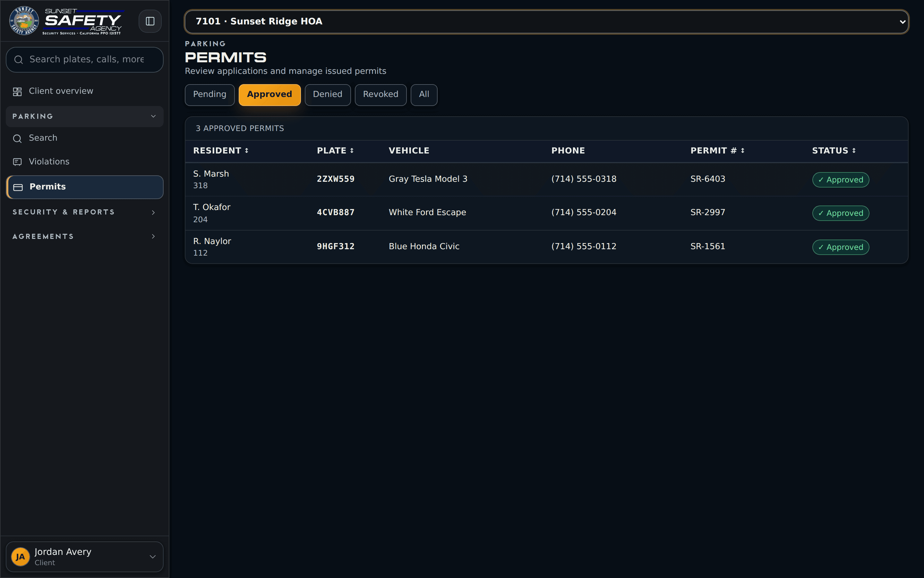Click the Approved badge for T. Okafor
The width and height of the screenshot is (924, 578).
point(840,213)
